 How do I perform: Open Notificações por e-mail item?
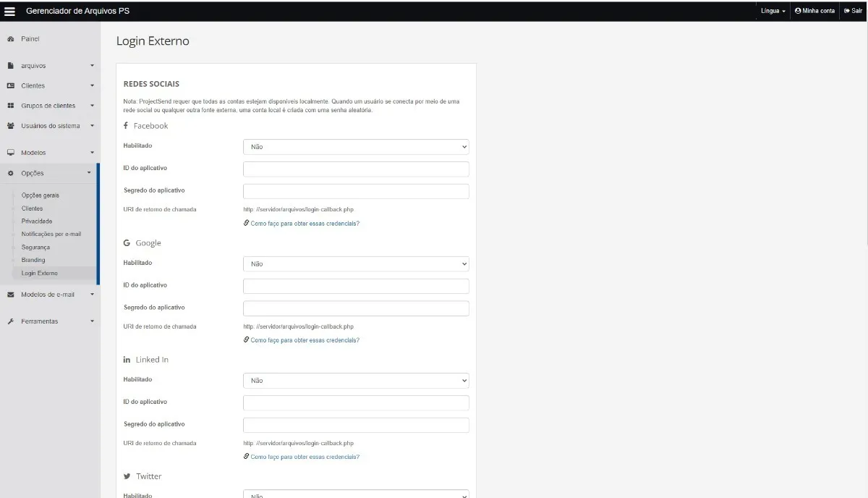tap(51, 235)
